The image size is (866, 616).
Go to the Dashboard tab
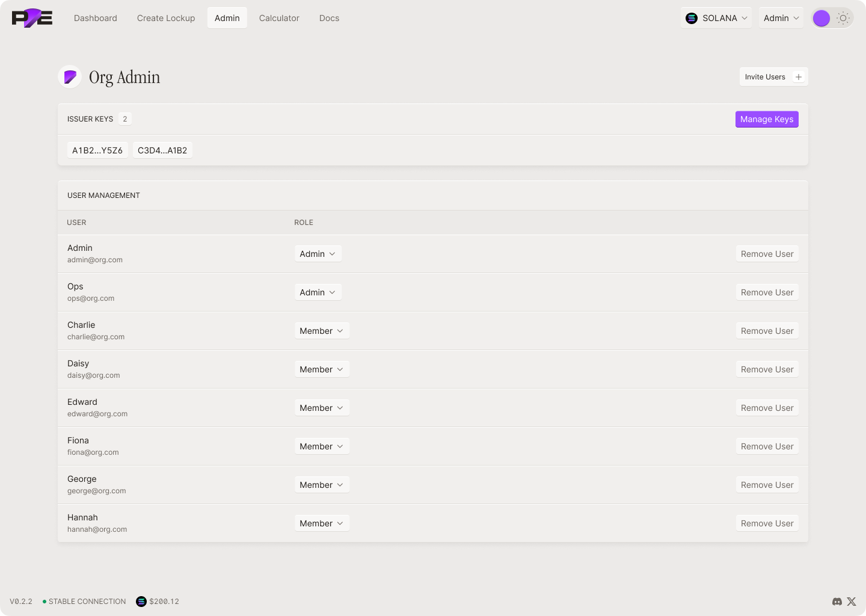96,18
